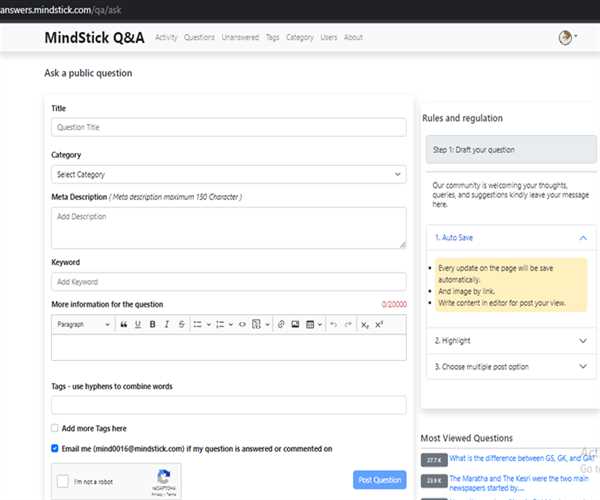The height and width of the screenshot is (500, 600).
Task: Open the Paragraph style dropdown
Action: click(x=83, y=324)
